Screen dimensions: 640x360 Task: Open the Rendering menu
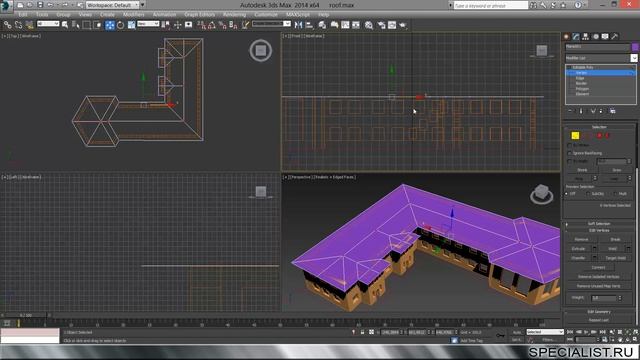(234, 14)
